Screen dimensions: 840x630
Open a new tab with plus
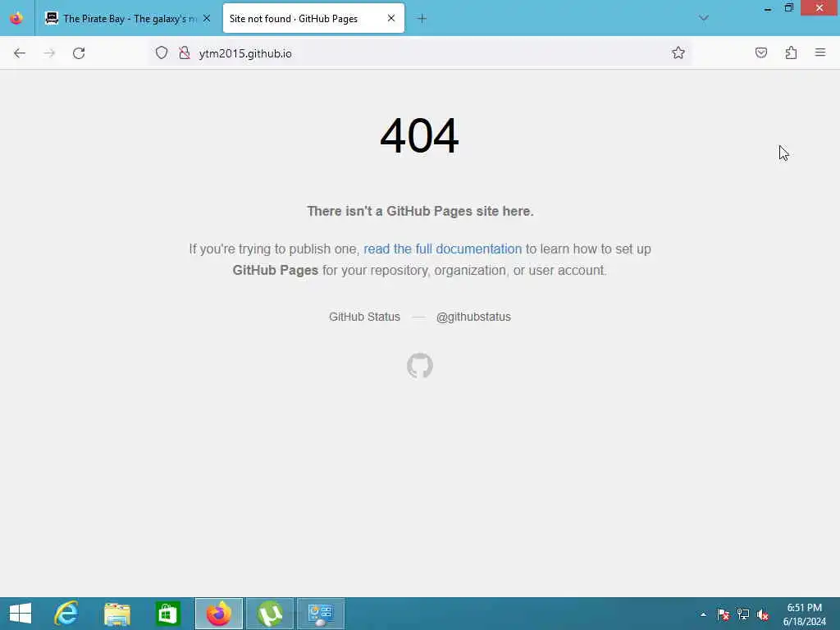[422, 19]
